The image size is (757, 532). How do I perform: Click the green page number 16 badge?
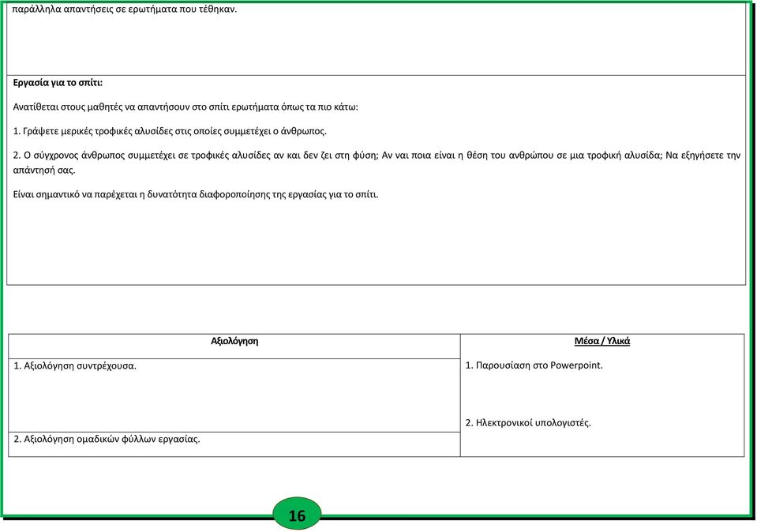(x=297, y=514)
